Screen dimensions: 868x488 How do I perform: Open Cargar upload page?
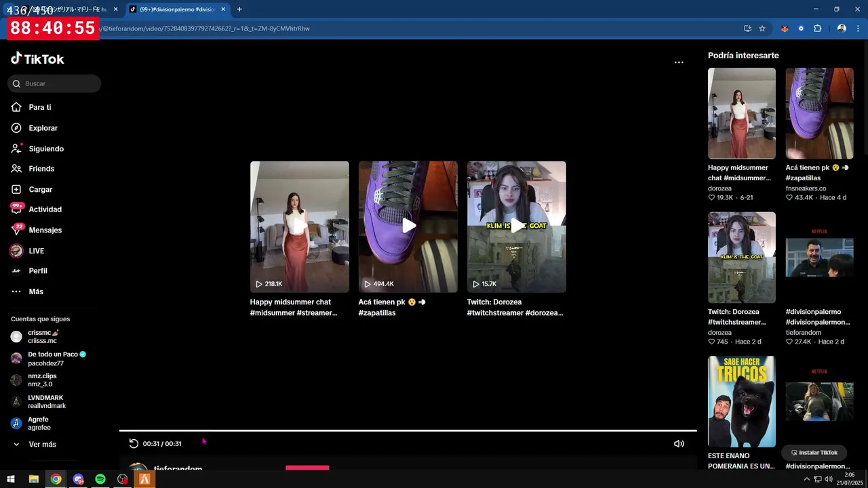click(32, 189)
